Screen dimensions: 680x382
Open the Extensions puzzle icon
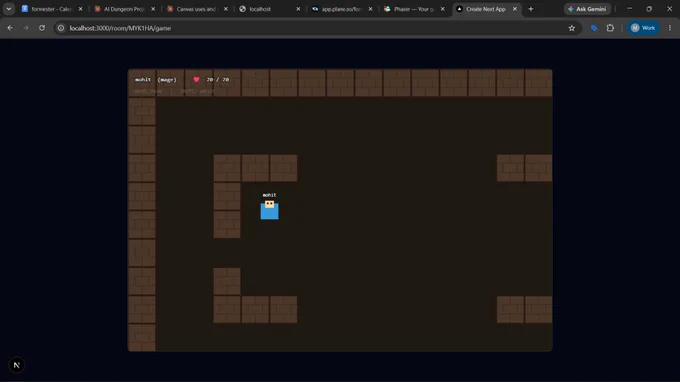point(610,28)
